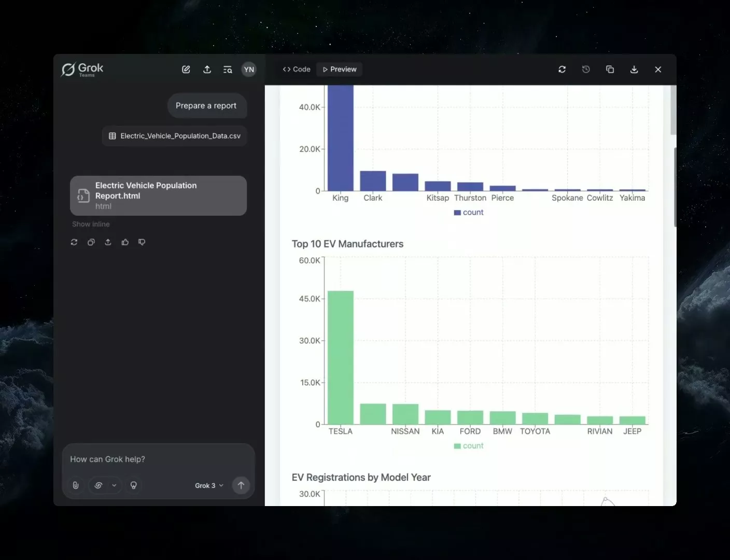
Task: Open chat history search icon
Action: [228, 69]
